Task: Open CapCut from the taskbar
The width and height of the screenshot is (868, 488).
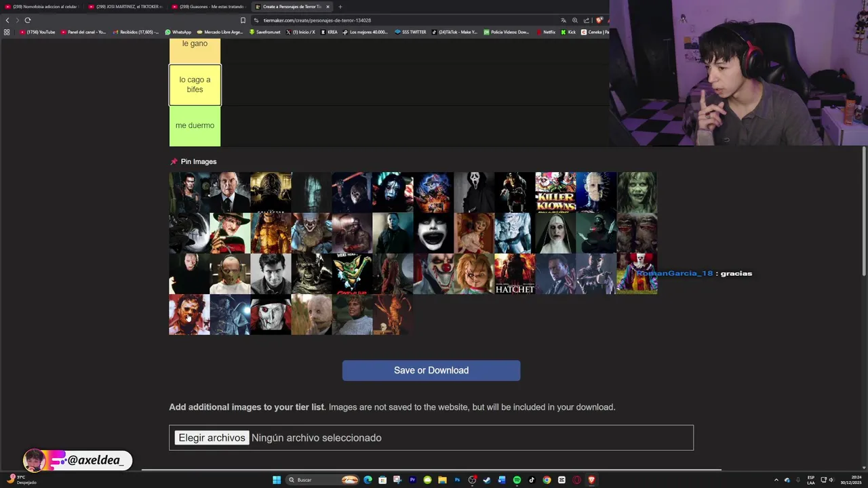Action: (x=561, y=480)
